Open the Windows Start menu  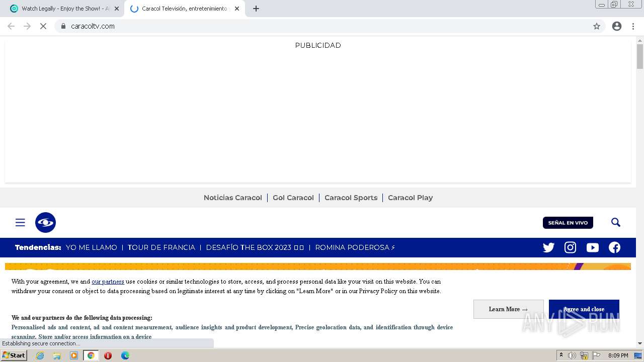pyautogui.click(x=14, y=355)
